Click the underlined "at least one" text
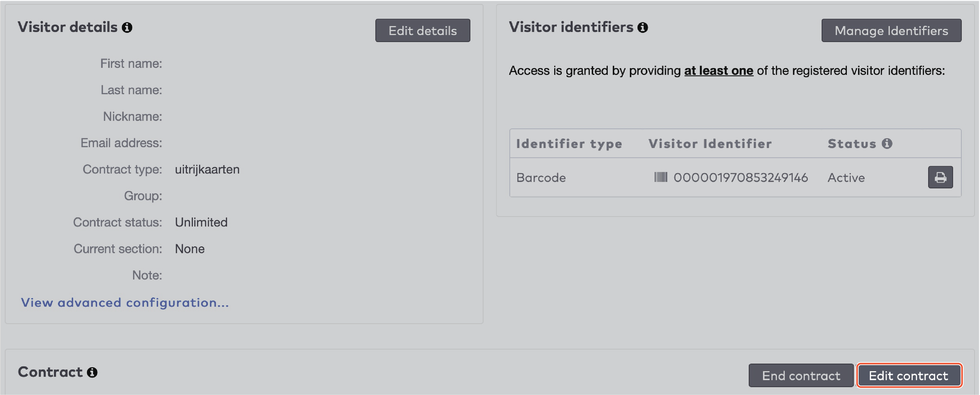The height and width of the screenshot is (395, 980). (718, 71)
